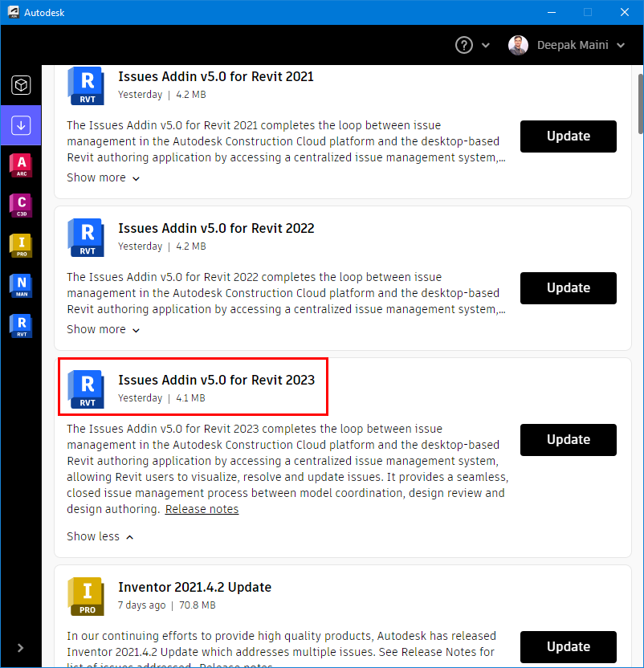Select the Updates download icon in sidebar

[21, 126]
